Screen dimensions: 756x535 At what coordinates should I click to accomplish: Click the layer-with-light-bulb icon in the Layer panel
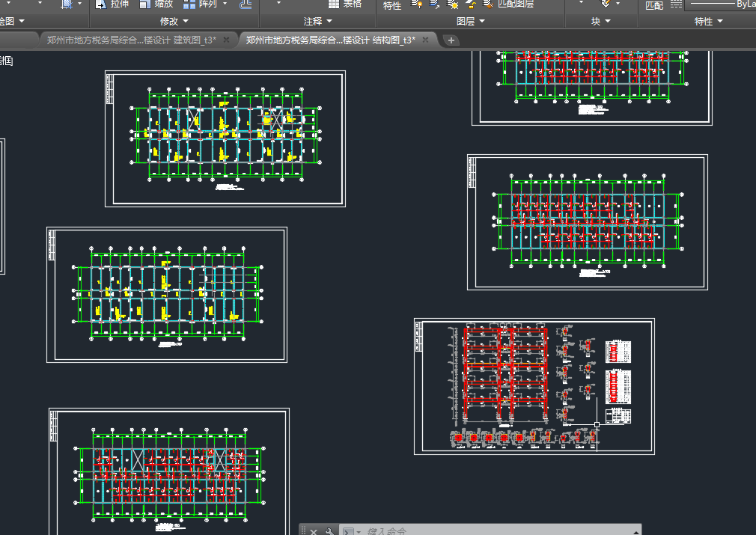pos(417,4)
